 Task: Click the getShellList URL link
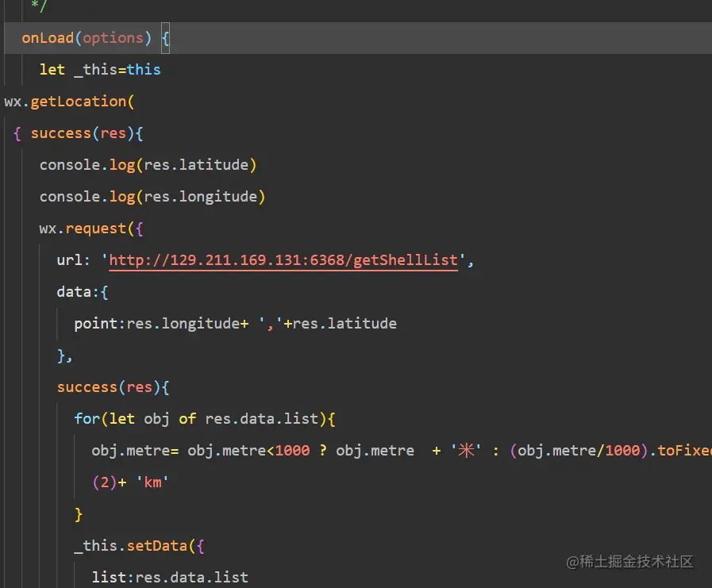(283, 260)
